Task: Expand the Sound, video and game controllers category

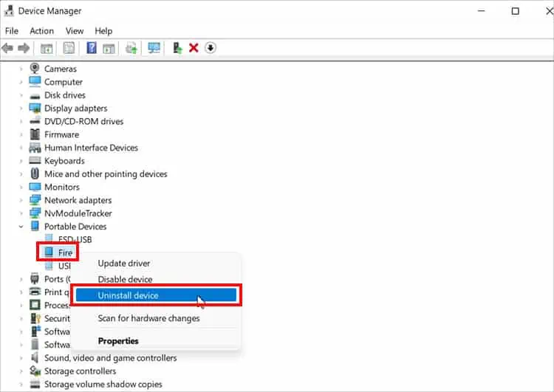Action: [21, 358]
